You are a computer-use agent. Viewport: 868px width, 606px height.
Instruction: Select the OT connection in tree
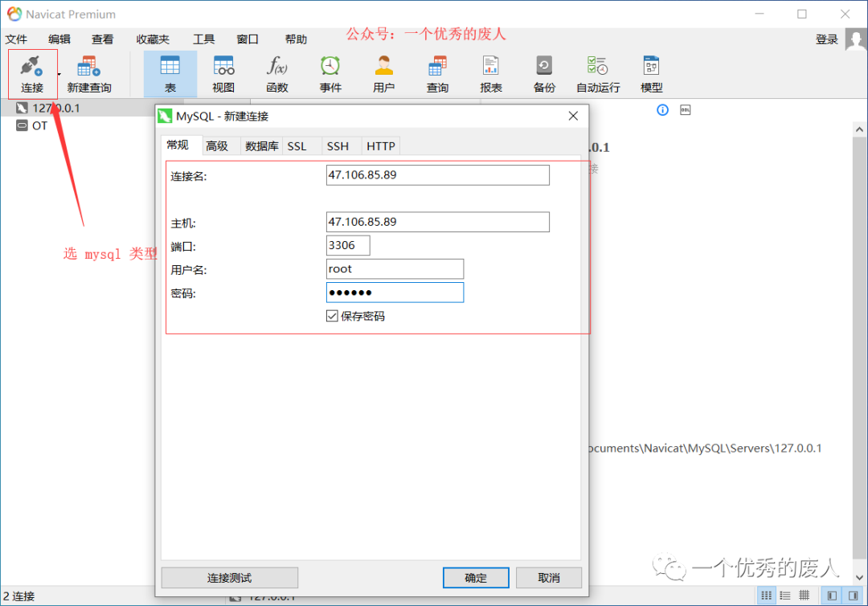tap(31, 125)
